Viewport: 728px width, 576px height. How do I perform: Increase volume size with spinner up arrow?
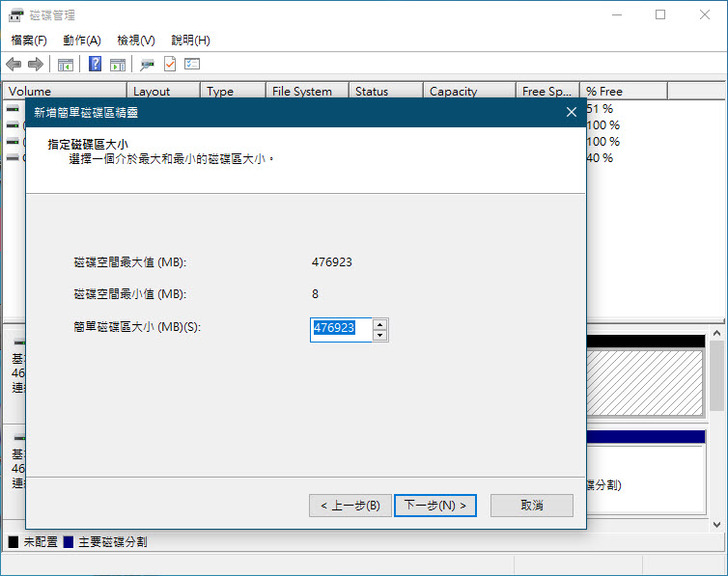pos(380,324)
